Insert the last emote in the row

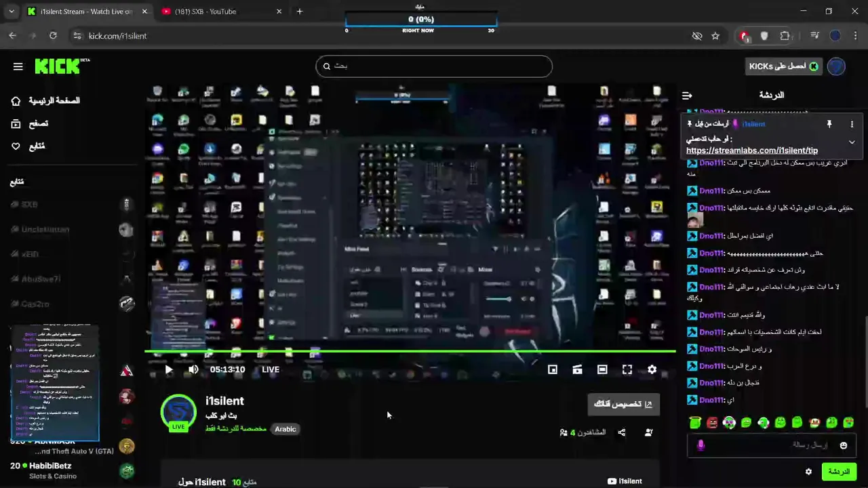(x=848, y=422)
